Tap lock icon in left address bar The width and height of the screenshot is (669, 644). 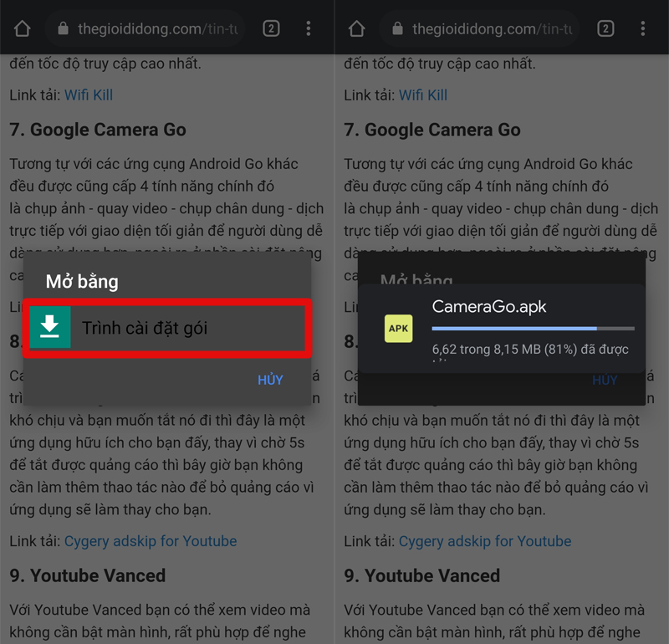coord(64,28)
